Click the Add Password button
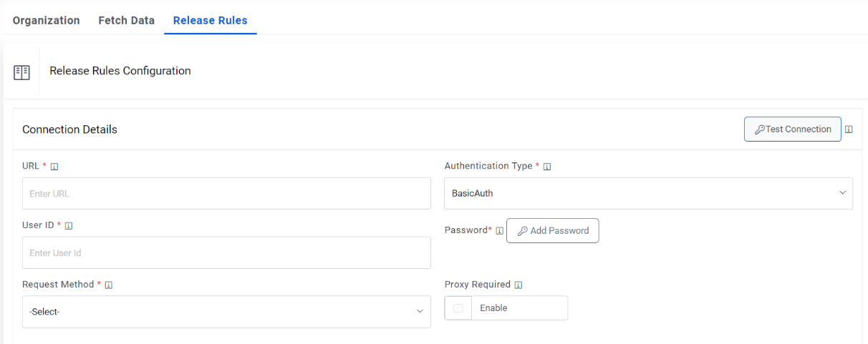This screenshot has width=868, height=344. [x=553, y=231]
